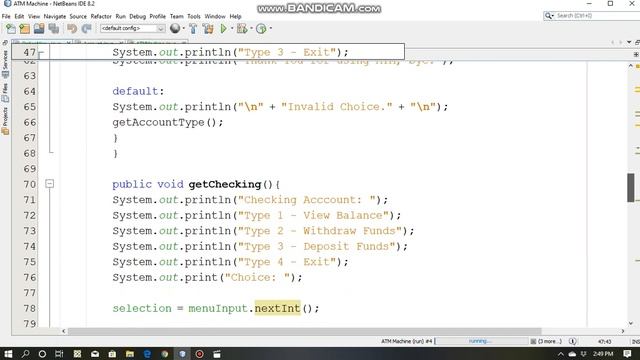Collapse the getChecking method code fold
Viewport: 640px width, 360px height.
49,184
